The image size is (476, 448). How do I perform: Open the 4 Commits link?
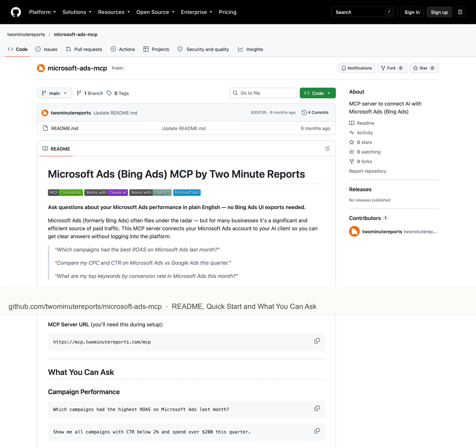pos(315,112)
